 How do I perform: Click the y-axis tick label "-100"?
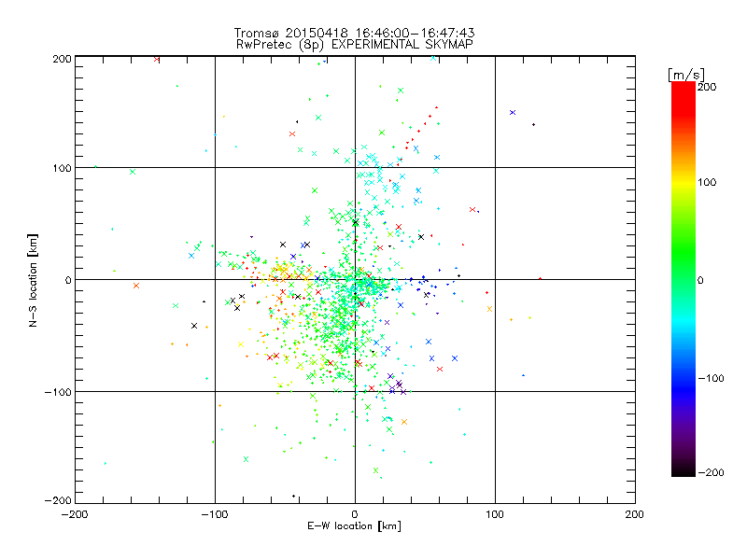(58, 392)
